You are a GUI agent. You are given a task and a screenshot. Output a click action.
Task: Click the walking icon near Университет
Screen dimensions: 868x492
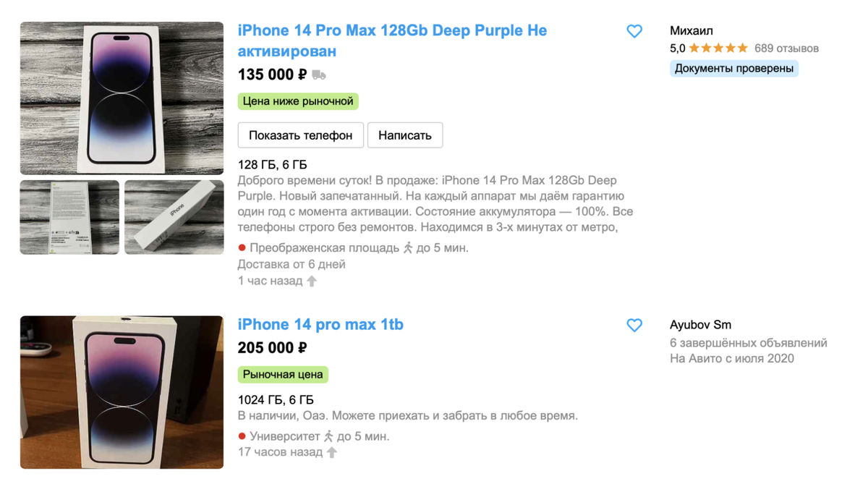(x=328, y=436)
